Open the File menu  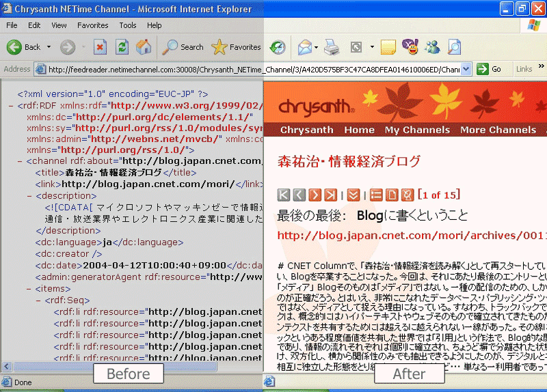12,25
